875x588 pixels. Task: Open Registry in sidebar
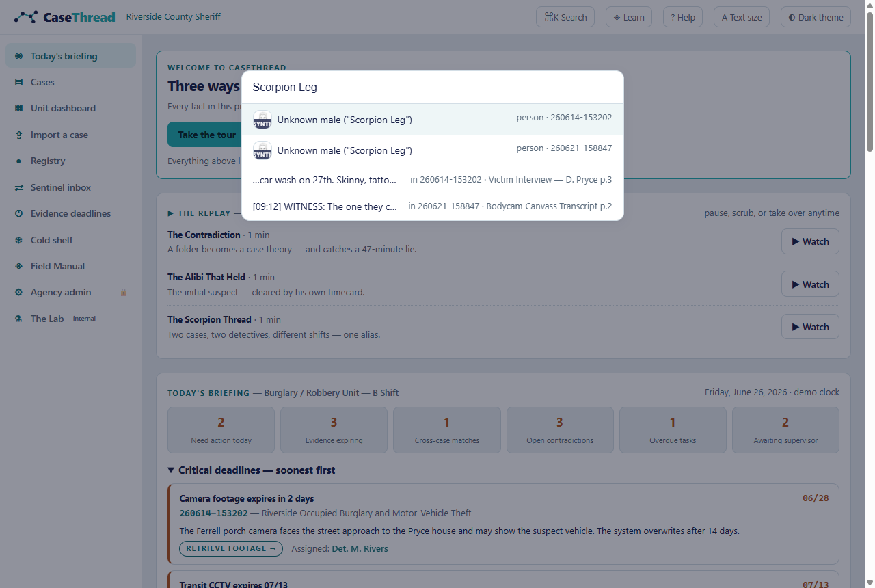click(x=70, y=161)
